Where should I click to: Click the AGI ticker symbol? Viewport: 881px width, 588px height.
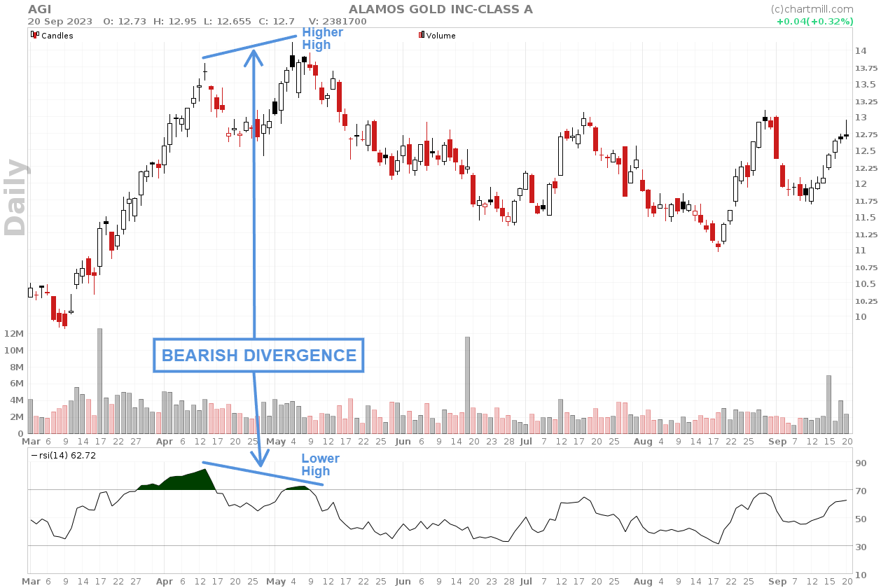pos(39,9)
